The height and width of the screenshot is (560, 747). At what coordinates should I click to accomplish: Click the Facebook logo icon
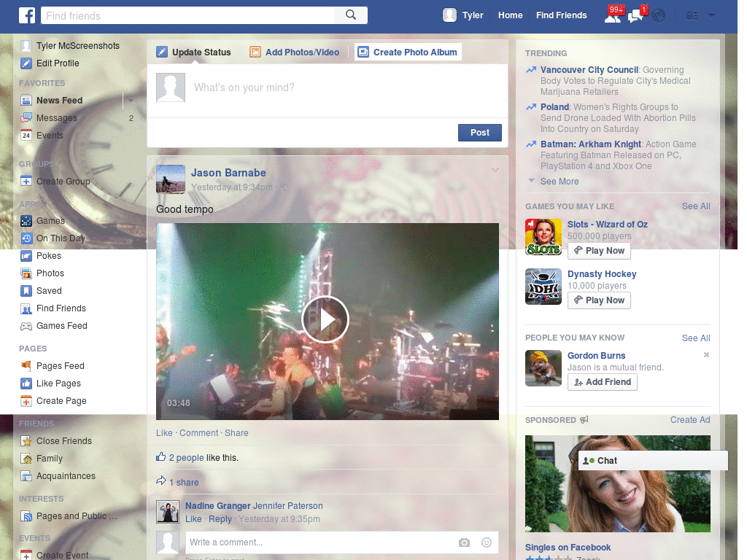[x=27, y=15]
